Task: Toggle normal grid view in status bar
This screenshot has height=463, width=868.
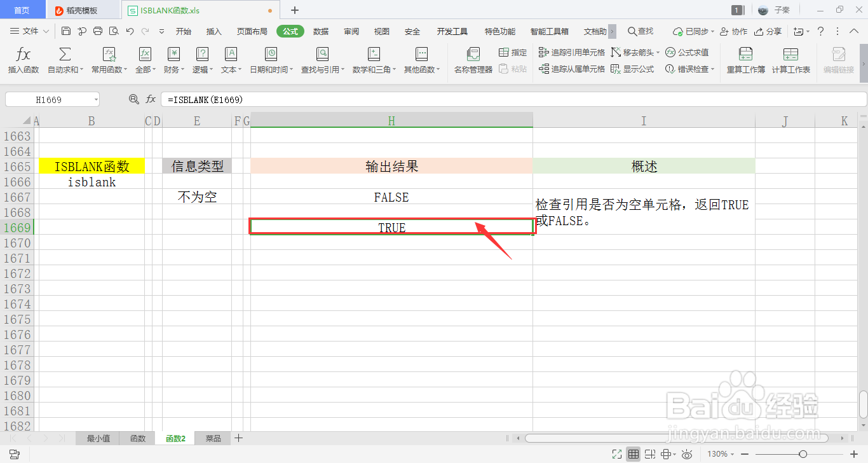Action: [x=634, y=454]
